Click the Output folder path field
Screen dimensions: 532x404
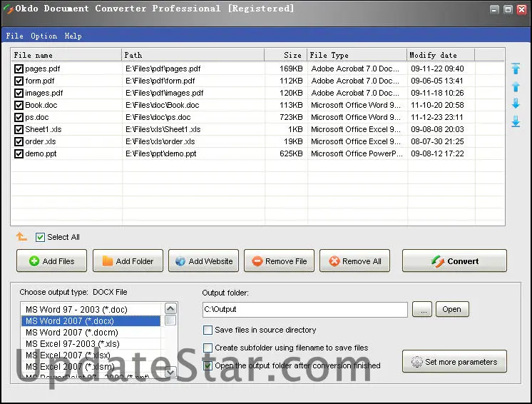pos(305,310)
